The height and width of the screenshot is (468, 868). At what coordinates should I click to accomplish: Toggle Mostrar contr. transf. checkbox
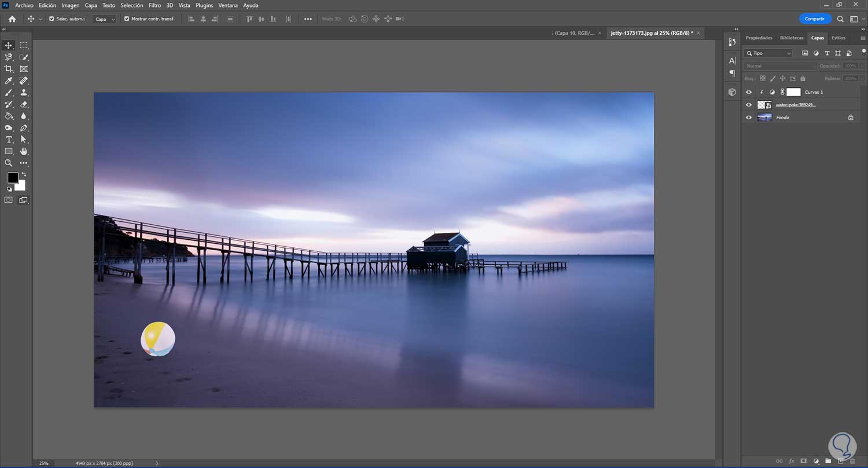[x=127, y=19]
